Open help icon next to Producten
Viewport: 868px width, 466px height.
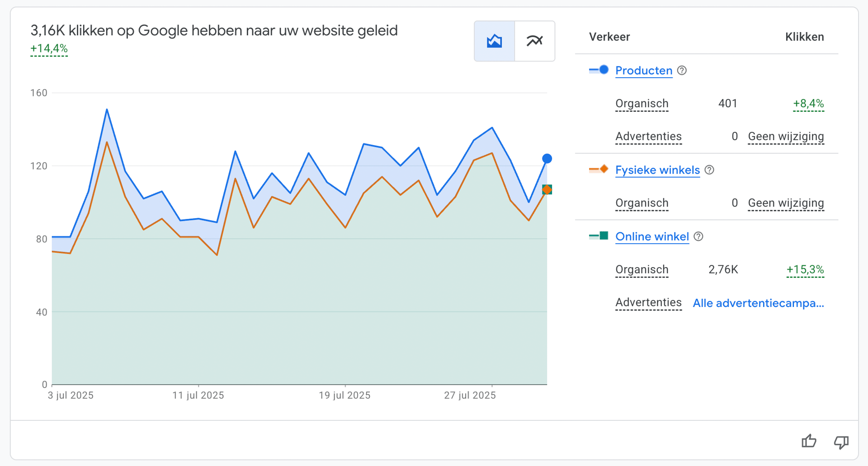682,71
